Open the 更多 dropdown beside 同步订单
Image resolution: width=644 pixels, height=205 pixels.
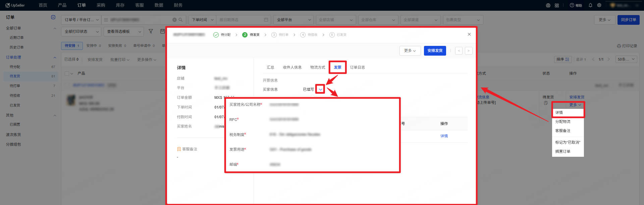(605, 20)
